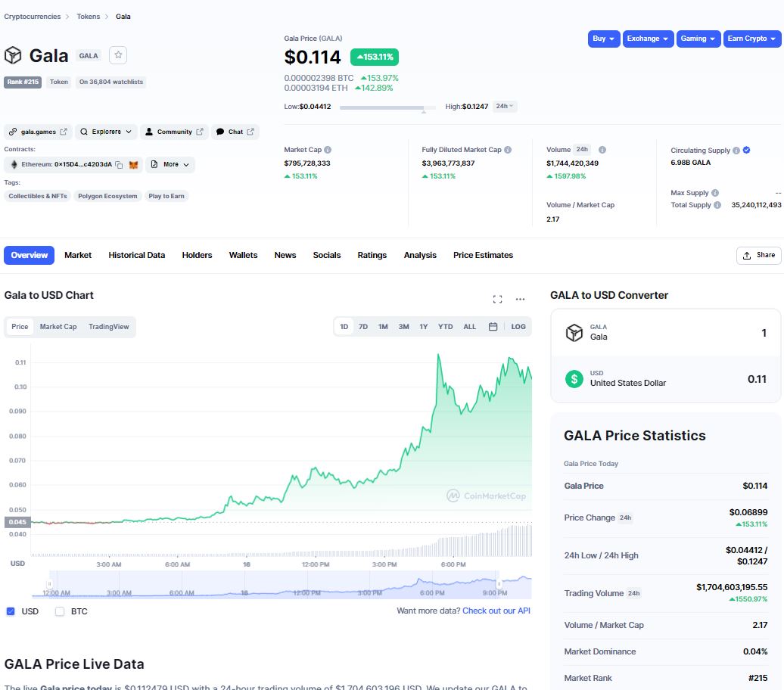Expand the Exchange dropdown

coord(648,39)
